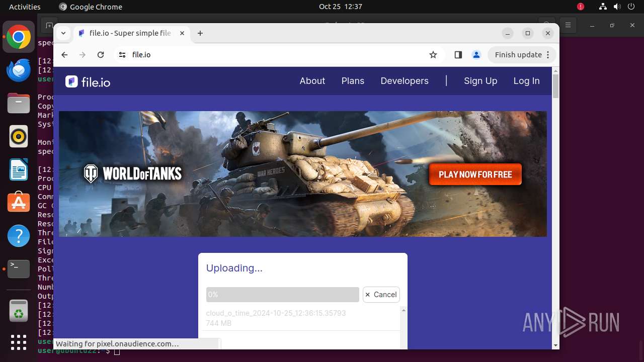Click the uploading file name cloud_o_time
The height and width of the screenshot is (362, 644).
click(276, 313)
